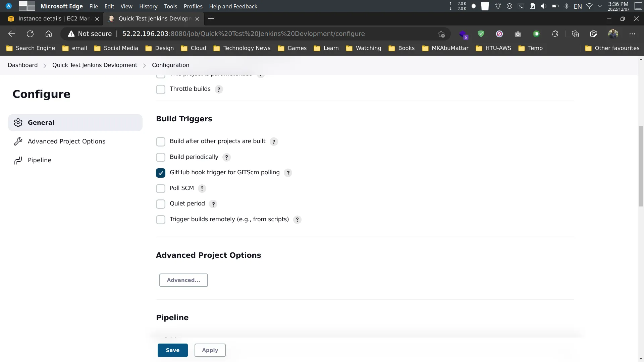This screenshot has height=362, width=644.
Task: Click the Dashboard breadcrumb link
Action: pos(22,65)
